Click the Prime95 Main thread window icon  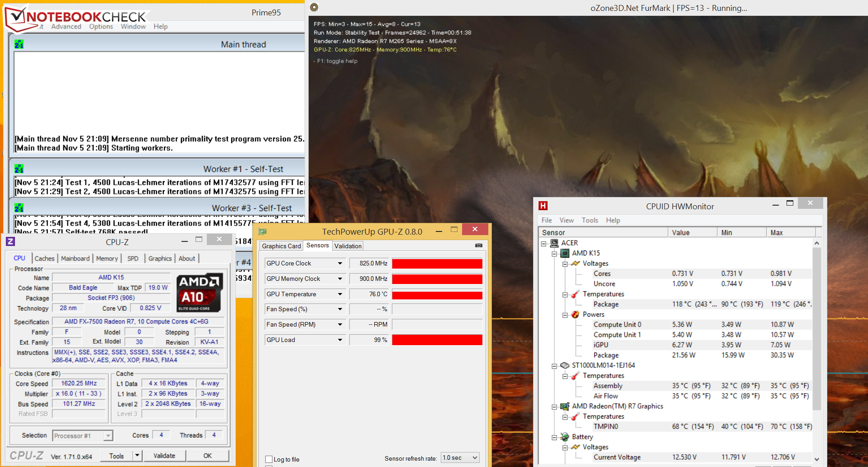pyautogui.click(x=19, y=44)
